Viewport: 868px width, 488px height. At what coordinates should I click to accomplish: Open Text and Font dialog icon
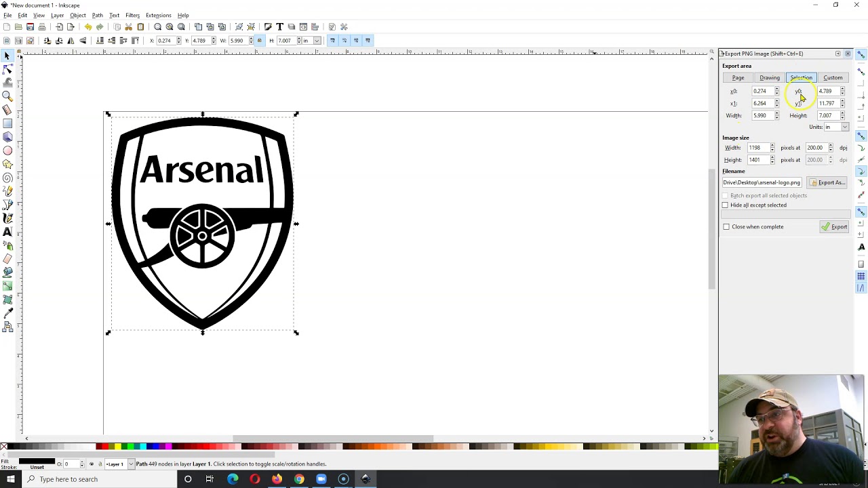pyautogui.click(x=279, y=27)
